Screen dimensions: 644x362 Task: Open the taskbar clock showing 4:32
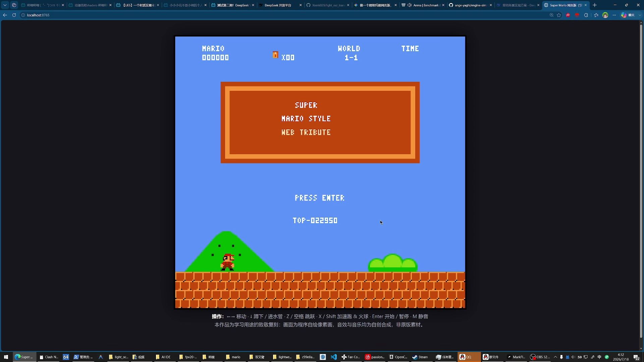(621, 357)
